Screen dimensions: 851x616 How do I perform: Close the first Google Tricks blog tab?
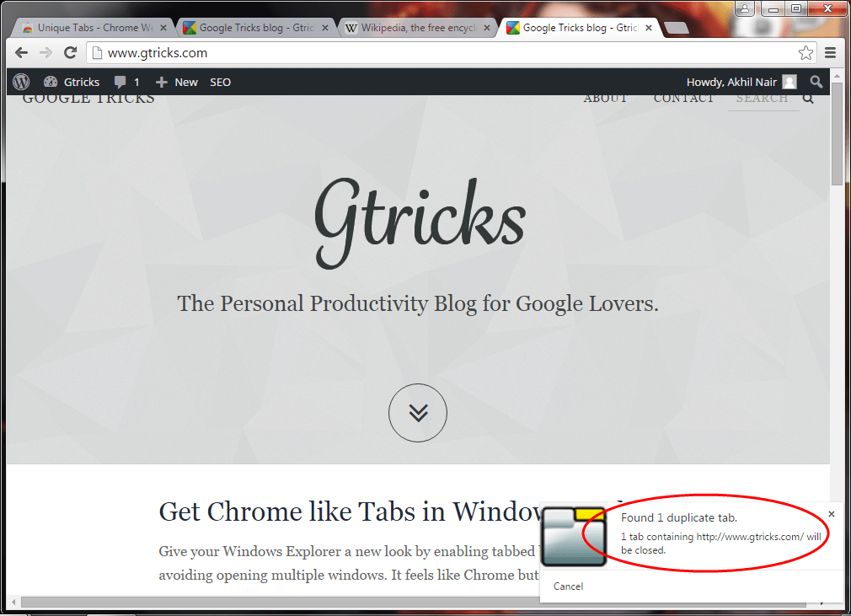325,28
